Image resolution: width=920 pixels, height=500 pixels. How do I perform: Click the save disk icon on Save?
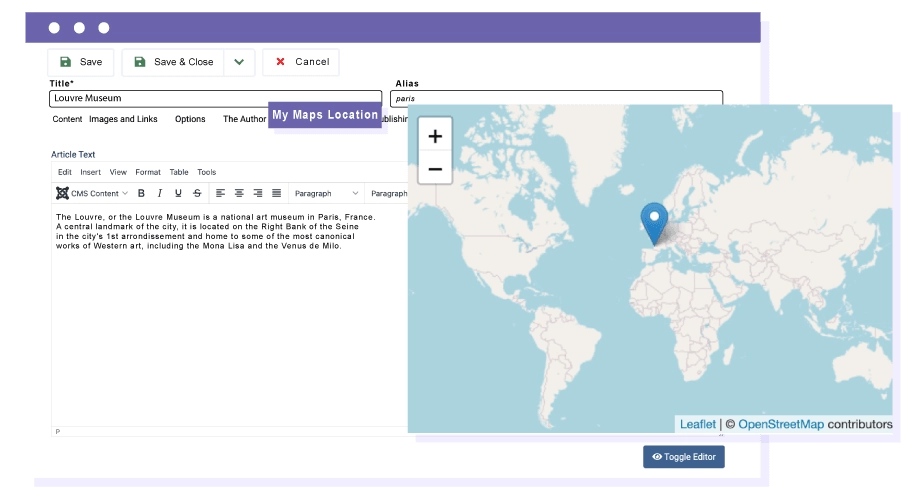[66, 62]
